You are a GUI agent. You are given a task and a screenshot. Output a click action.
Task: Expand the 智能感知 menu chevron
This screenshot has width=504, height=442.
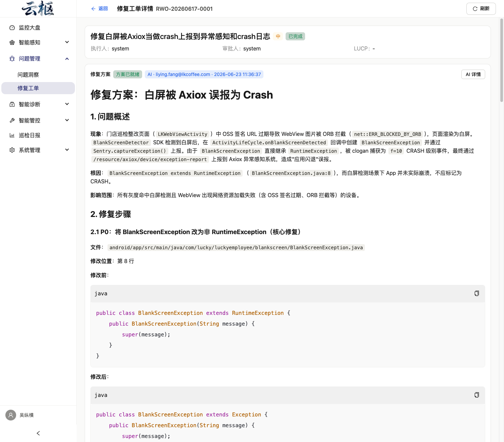click(x=67, y=42)
